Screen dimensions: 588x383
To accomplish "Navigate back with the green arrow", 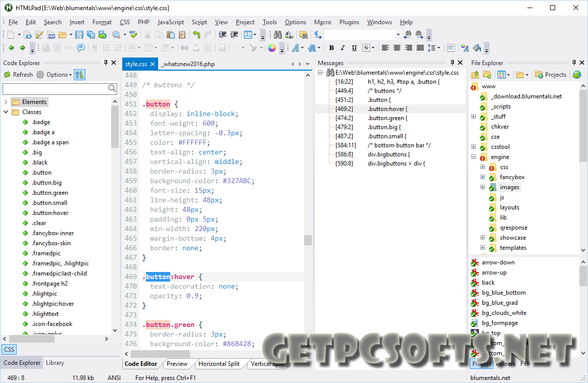I will pyautogui.click(x=11, y=47).
